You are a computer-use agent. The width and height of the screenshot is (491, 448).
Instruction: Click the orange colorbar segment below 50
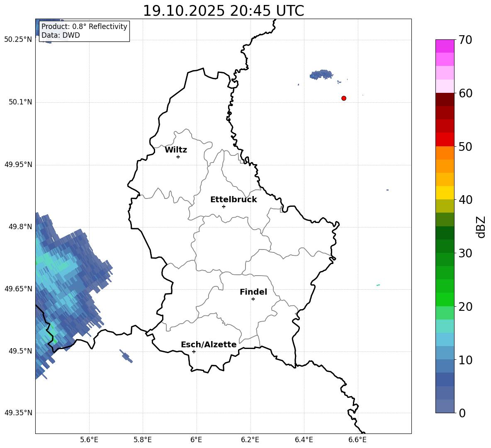(x=445, y=153)
